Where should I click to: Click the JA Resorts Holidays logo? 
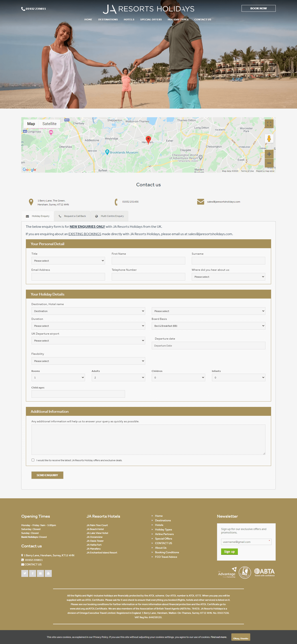[x=148, y=9]
